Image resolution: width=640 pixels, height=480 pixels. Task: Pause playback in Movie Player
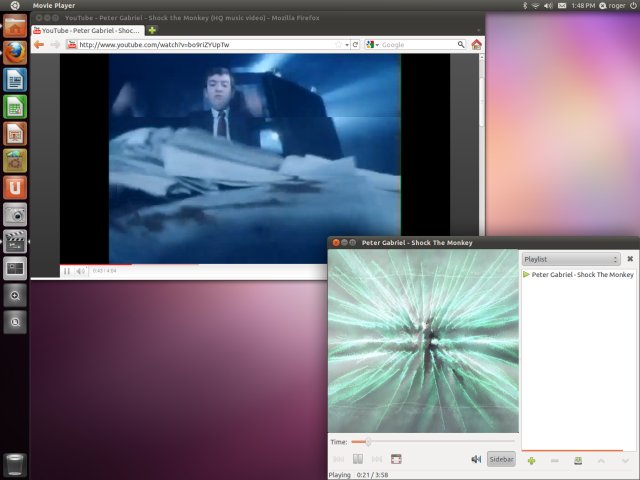tap(358, 459)
